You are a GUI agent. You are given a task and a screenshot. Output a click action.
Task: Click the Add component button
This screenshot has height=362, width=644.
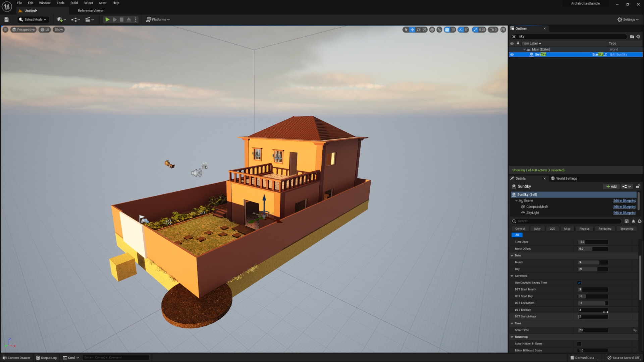tap(611, 186)
